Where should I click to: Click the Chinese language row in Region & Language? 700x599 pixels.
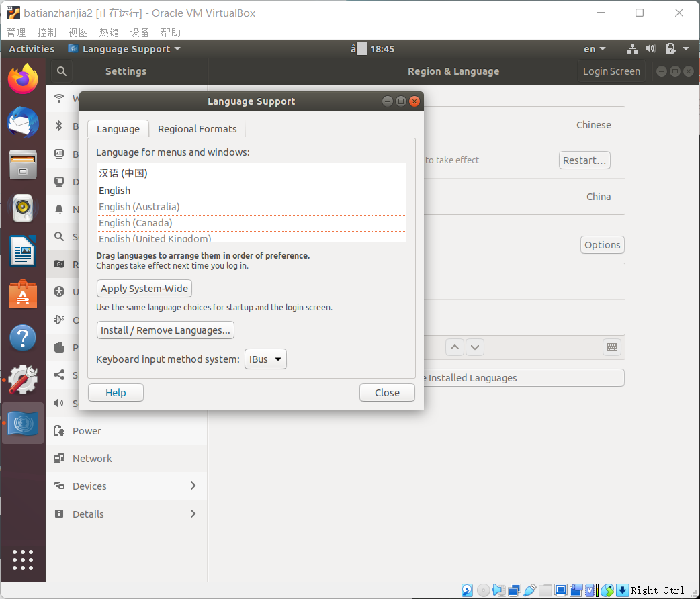pos(524,125)
